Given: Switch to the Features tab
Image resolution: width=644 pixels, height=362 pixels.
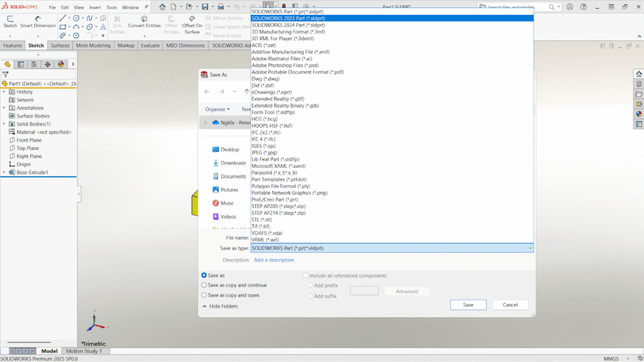Looking at the screenshot, I should coord(13,45).
